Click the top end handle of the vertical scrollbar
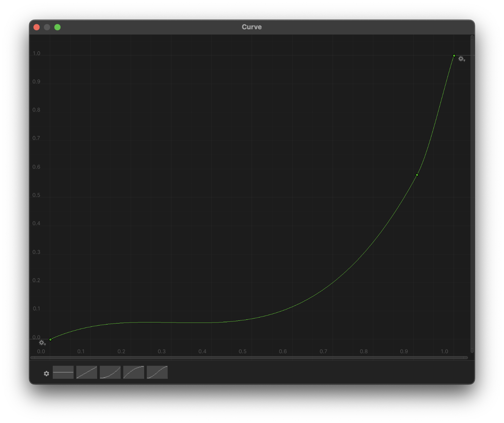Screen dimensions: 504x423 [x=472, y=37]
